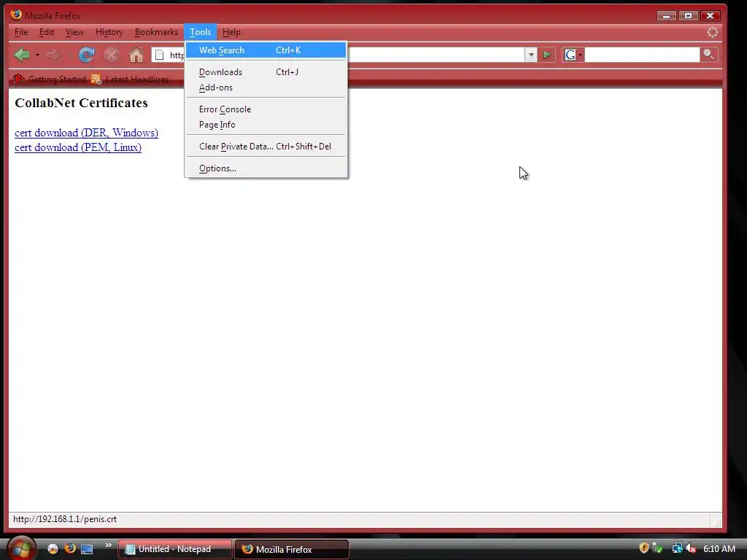Minimize the Firefox window
This screenshot has height=560, width=747.
pyautogui.click(x=667, y=16)
